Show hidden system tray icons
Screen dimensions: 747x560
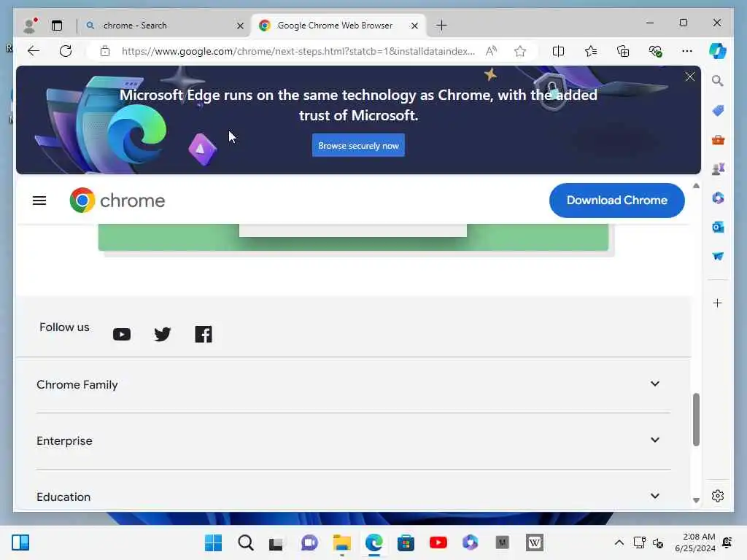click(619, 542)
